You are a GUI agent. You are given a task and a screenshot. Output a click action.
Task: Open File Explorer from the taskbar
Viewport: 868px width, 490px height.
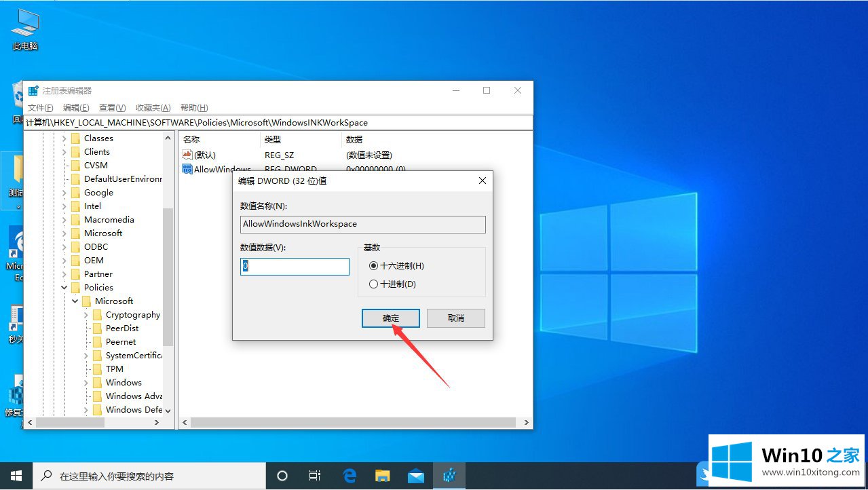[x=383, y=476]
